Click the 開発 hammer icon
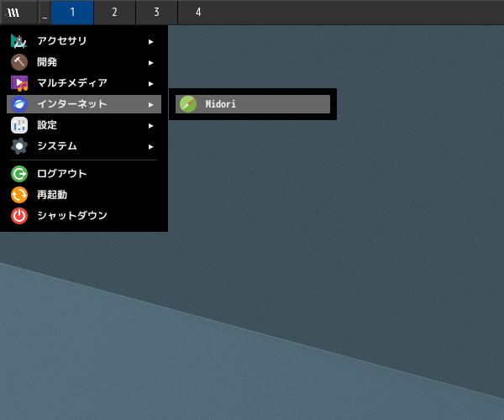504x420 pixels. 19,62
